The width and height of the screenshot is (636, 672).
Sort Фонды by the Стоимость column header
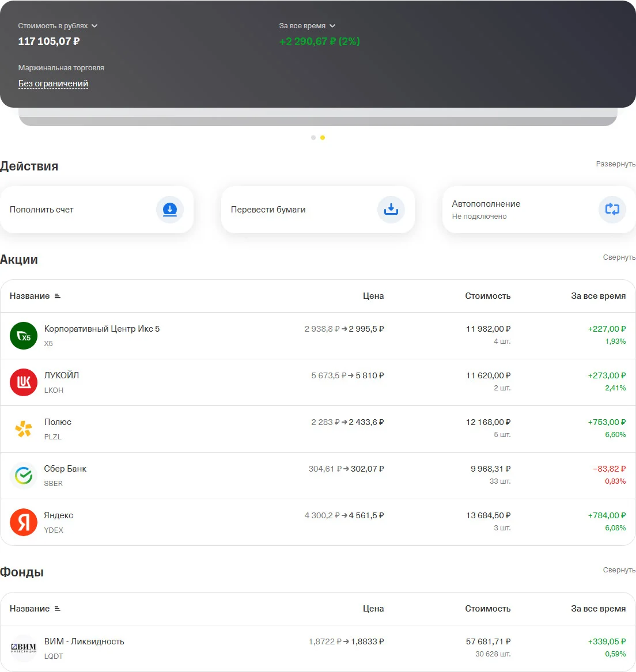point(487,609)
